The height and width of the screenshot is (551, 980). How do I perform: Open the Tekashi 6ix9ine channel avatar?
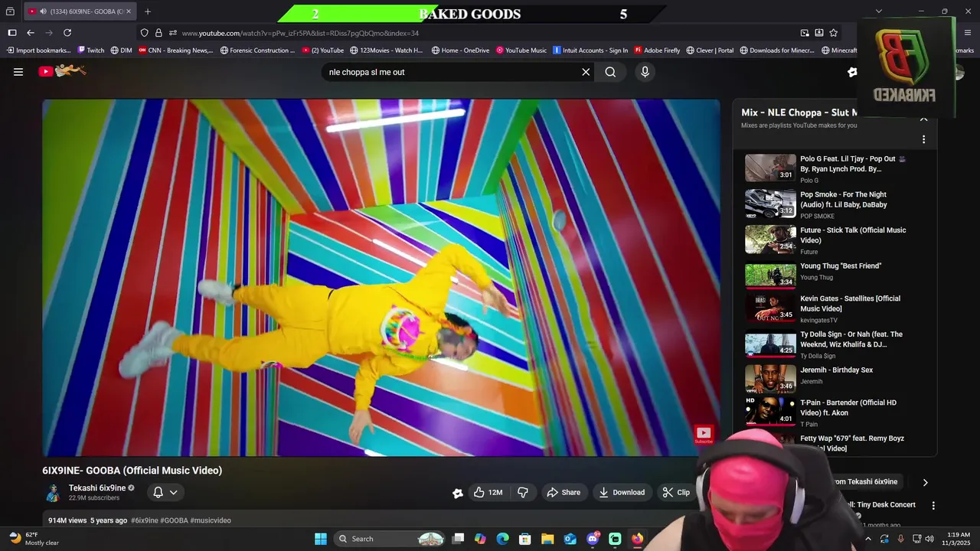coord(53,492)
